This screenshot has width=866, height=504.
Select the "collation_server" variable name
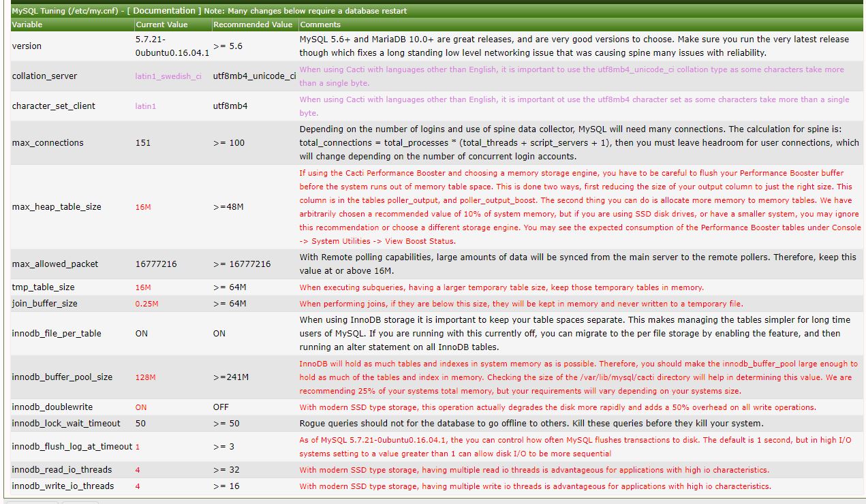point(44,76)
